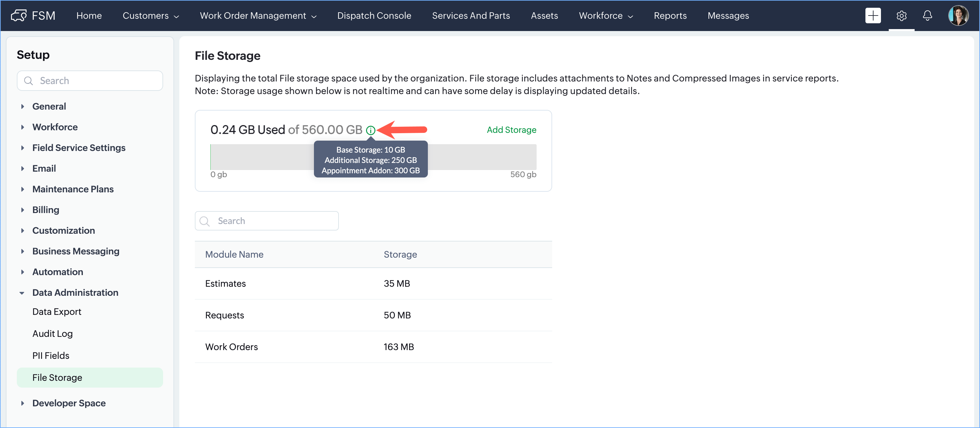Click the storage usage progress bar
Screen dimensions: 980x428
click(x=262, y=157)
